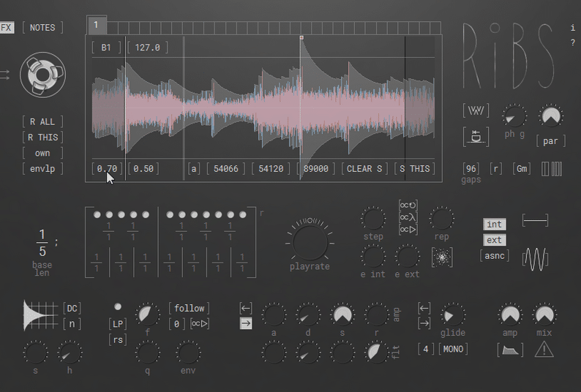Click the scatter randomize icon
Viewport: 581px width, 392px height.
click(442, 257)
